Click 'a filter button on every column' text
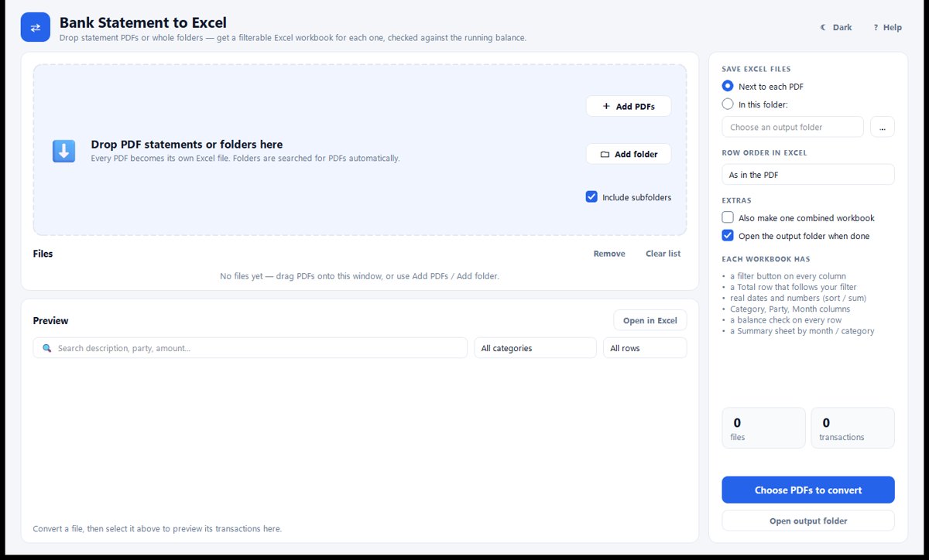The image size is (929, 560). click(x=788, y=276)
